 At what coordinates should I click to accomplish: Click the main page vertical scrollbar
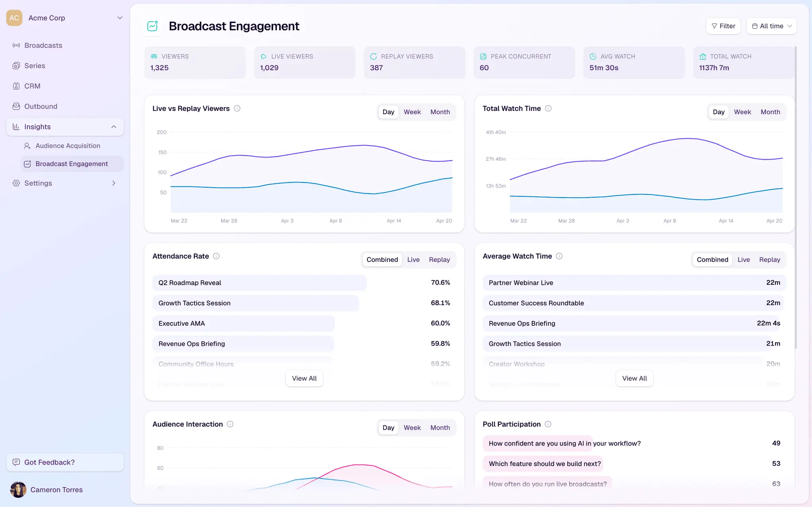[x=795, y=198]
